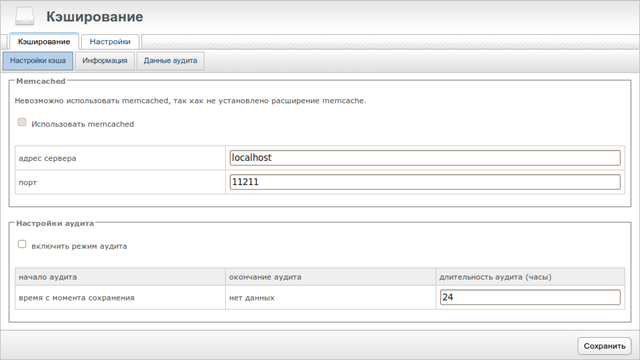Toggle the Использовать memcached checkbox

[22, 122]
